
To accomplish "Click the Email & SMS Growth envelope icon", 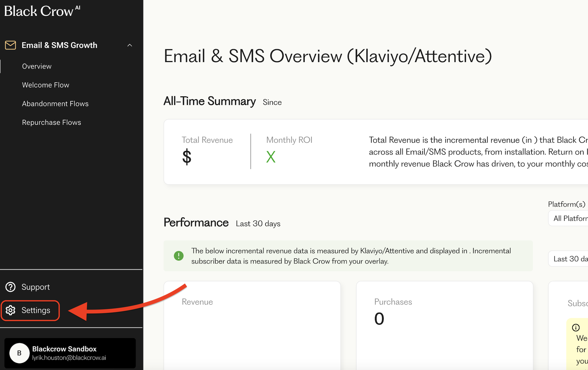I will pyautogui.click(x=10, y=45).
